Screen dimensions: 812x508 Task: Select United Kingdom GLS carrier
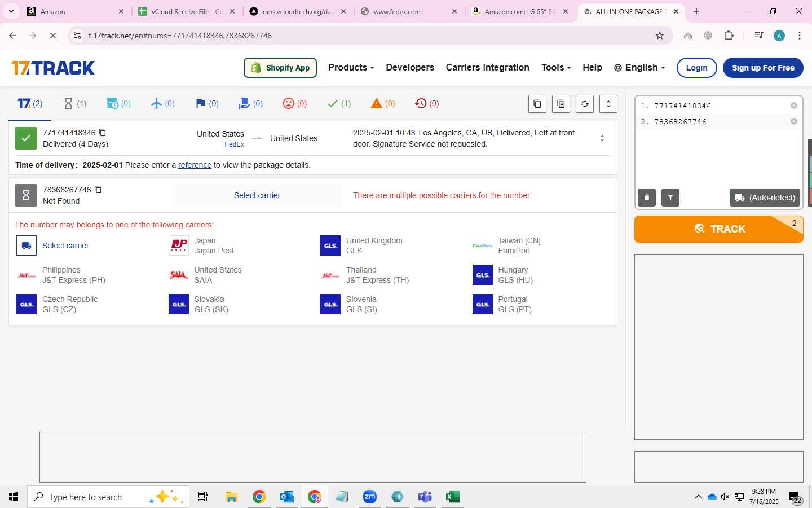coord(361,246)
